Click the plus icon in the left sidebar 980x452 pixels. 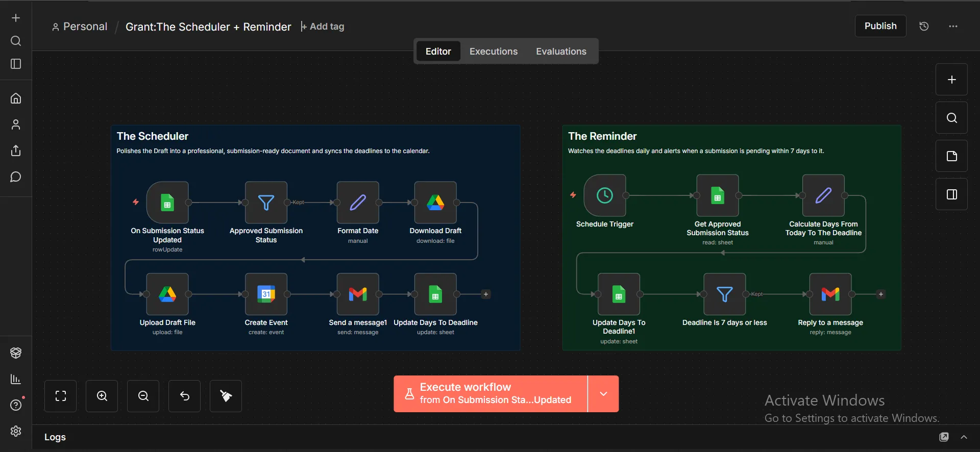click(16, 18)
